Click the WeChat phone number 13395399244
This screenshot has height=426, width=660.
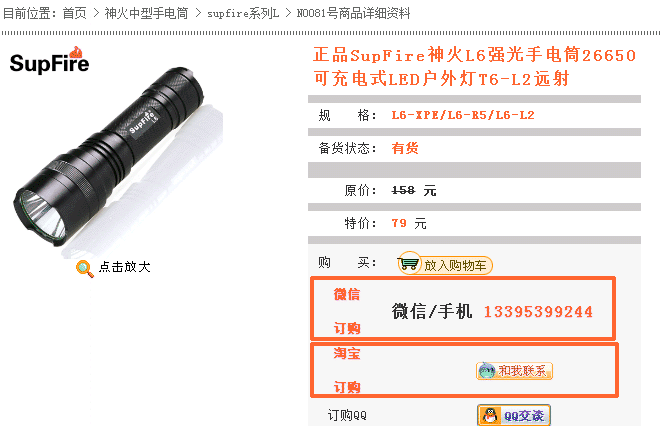tap(538, 312)
